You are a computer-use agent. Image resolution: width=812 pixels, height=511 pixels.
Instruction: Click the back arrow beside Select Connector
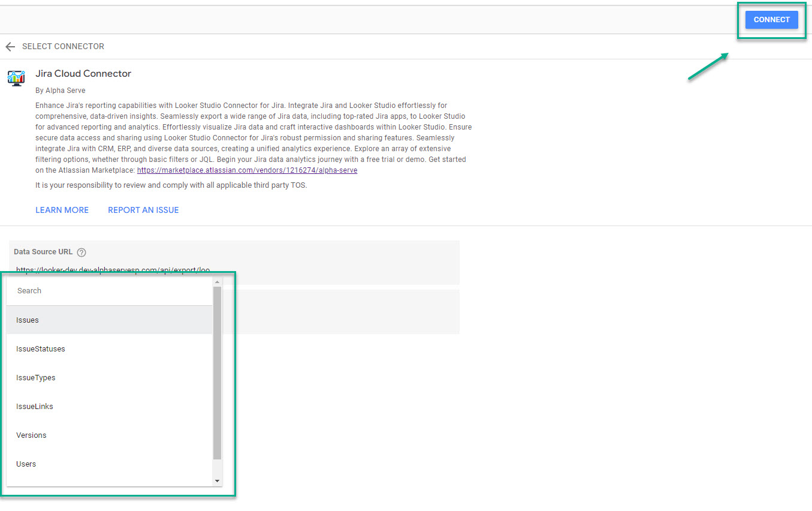(10, 47)
